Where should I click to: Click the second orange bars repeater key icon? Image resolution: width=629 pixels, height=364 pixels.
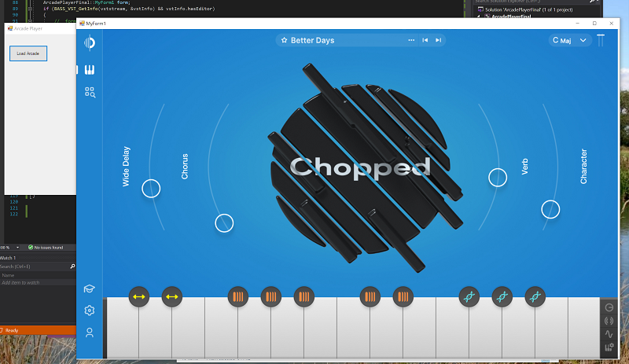coord(271,297)
